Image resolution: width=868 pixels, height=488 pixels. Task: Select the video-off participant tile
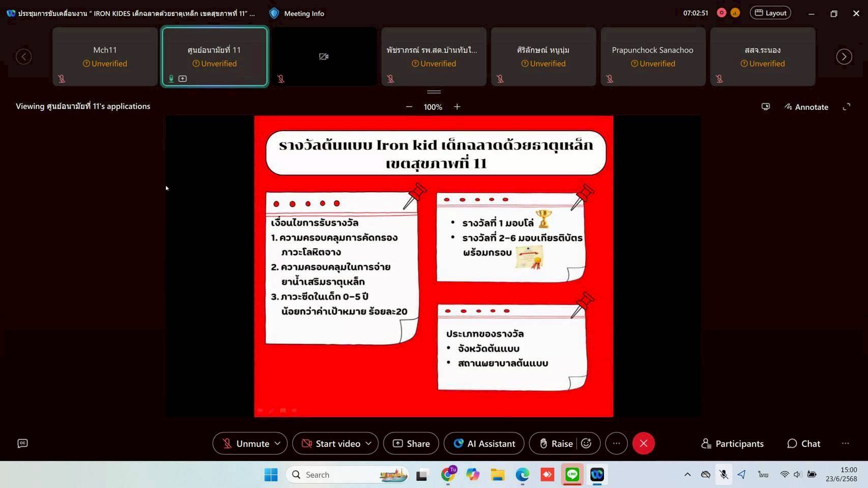pyautogui.click(x=324, y=56)
